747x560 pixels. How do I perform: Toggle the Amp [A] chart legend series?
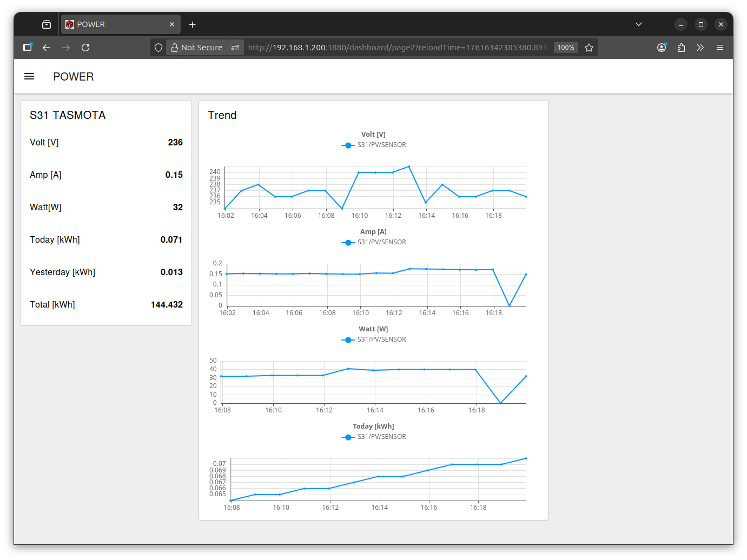coord(374,242)
